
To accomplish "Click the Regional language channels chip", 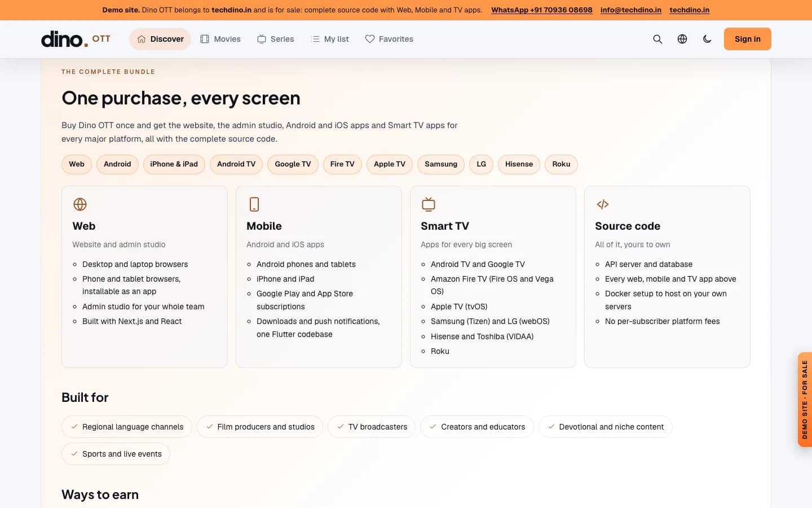I will click(127, 427).
